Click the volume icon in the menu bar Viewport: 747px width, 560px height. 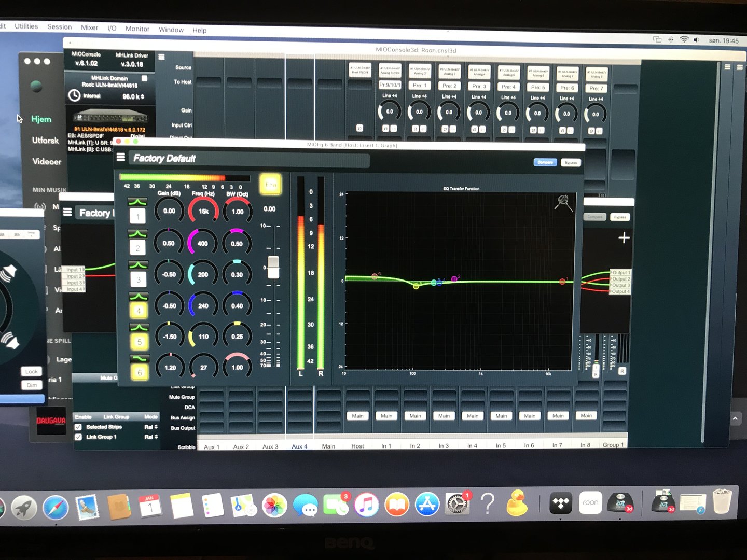pos(697,40)
